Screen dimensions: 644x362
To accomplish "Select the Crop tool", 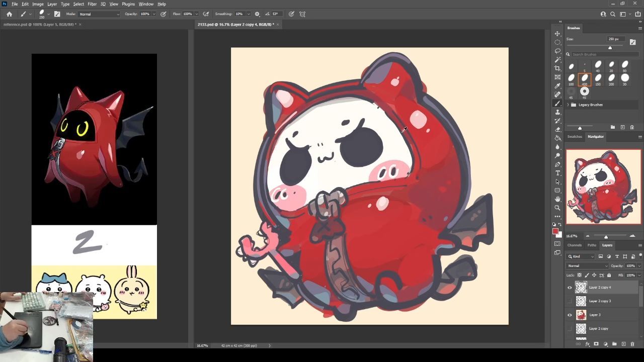I will coord(557,68).
